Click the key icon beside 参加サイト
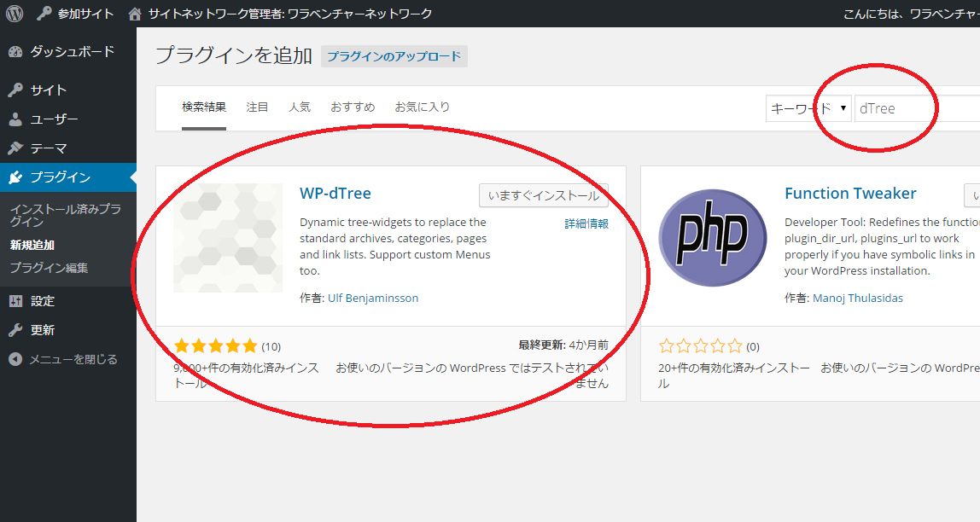Screen dimensions: 980x522 [x=44, y=13]
